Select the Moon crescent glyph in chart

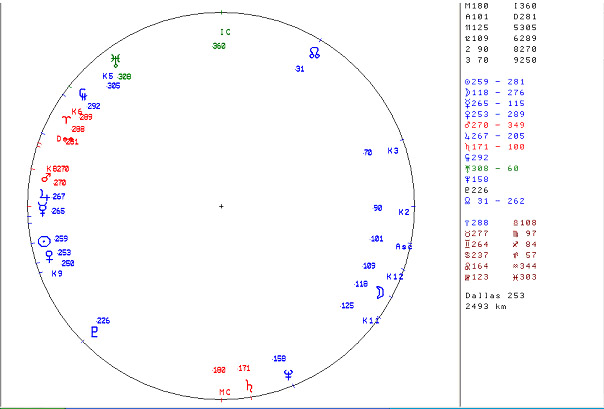pyautogui.click(x=381, y=292)
